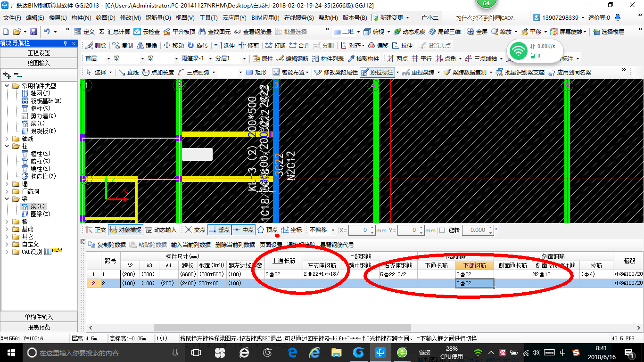
Task: Select the 延伸 extend tool
Action: click(224, 46)
